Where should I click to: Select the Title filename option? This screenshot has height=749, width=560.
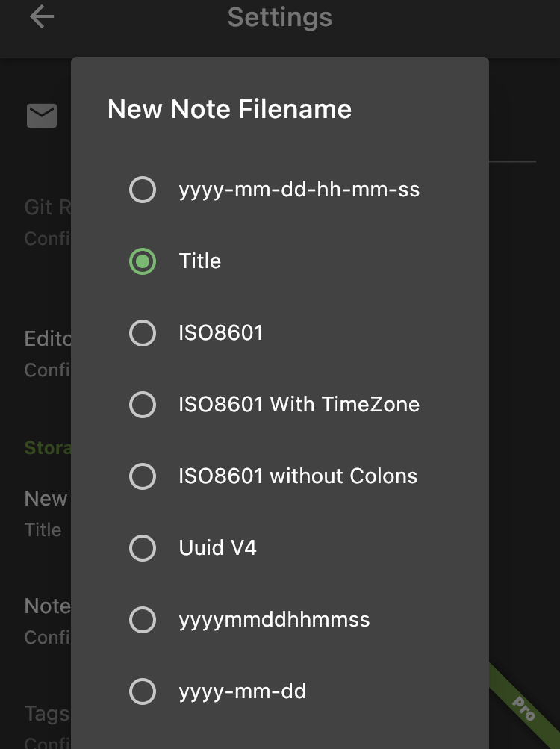(199, 261)
